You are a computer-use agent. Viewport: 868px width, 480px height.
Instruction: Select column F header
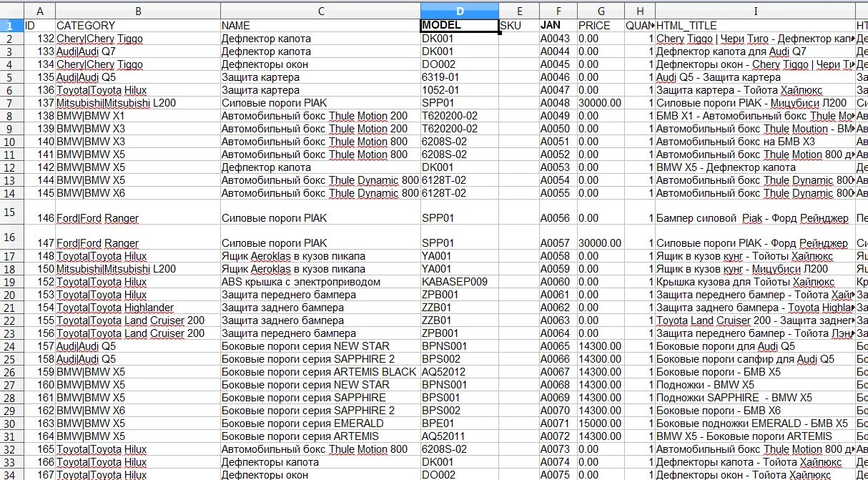click(x=558, y=11)
